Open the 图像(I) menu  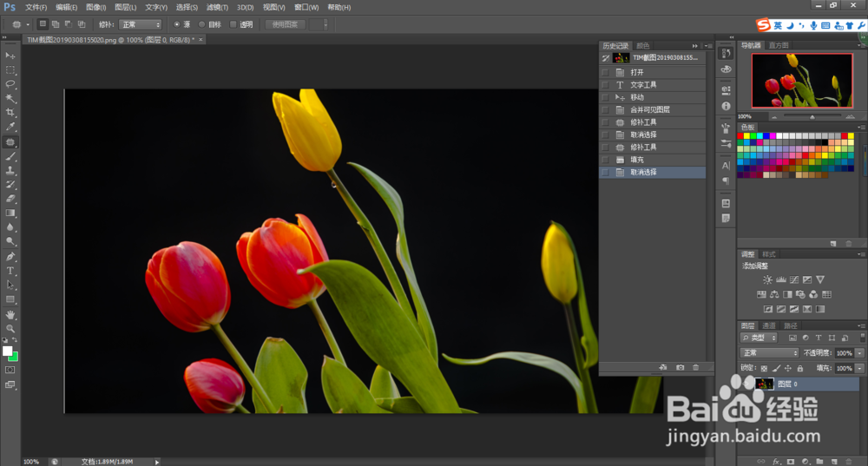(95, 7)
